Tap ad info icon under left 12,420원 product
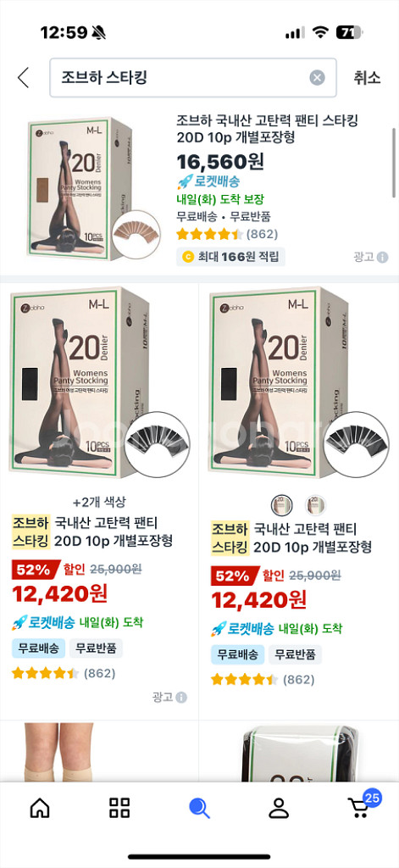The width and height of the screenshot is (399, 868). pyautogui.click(x=181, y=698)
